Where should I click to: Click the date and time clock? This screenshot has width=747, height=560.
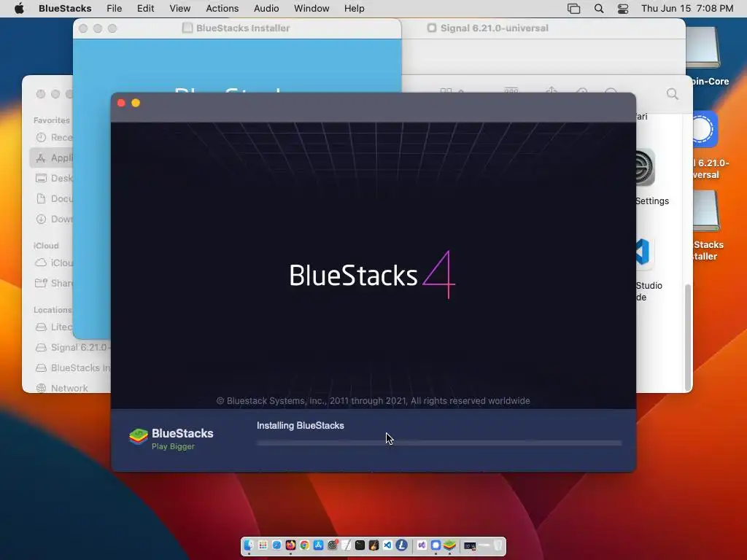pyautogui.click(x=687, y=9)
